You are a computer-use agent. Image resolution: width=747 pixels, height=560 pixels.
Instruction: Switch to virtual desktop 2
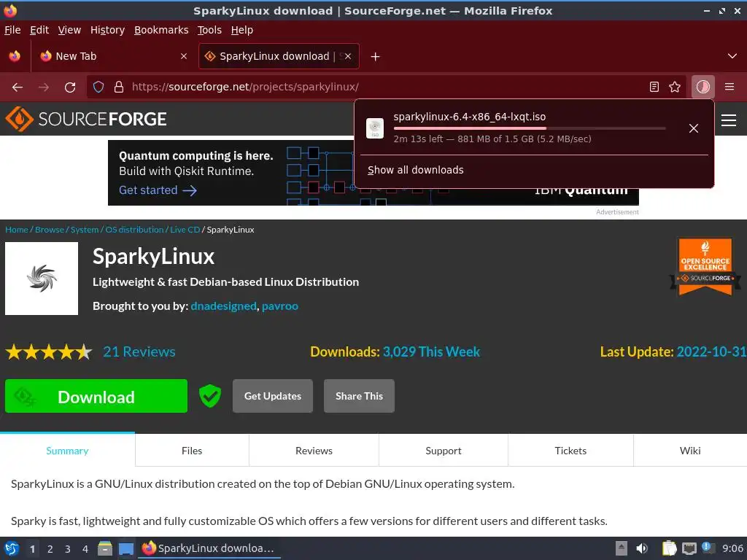50,549
